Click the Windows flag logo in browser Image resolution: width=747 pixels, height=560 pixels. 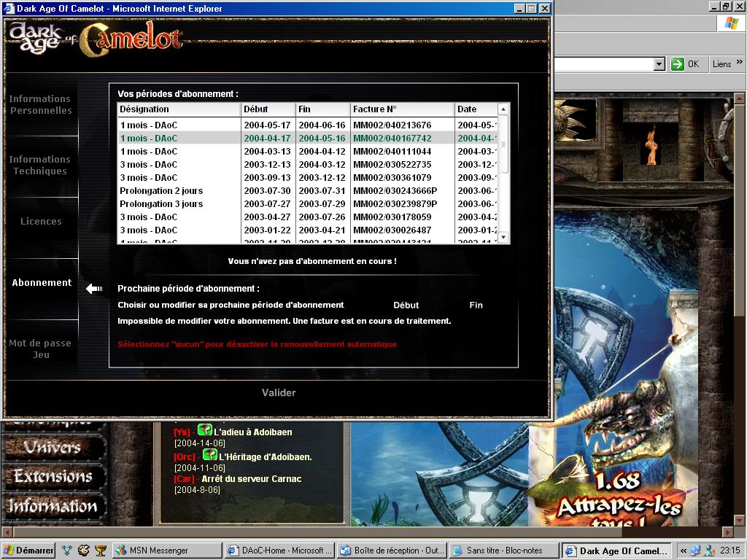(732, 23)
